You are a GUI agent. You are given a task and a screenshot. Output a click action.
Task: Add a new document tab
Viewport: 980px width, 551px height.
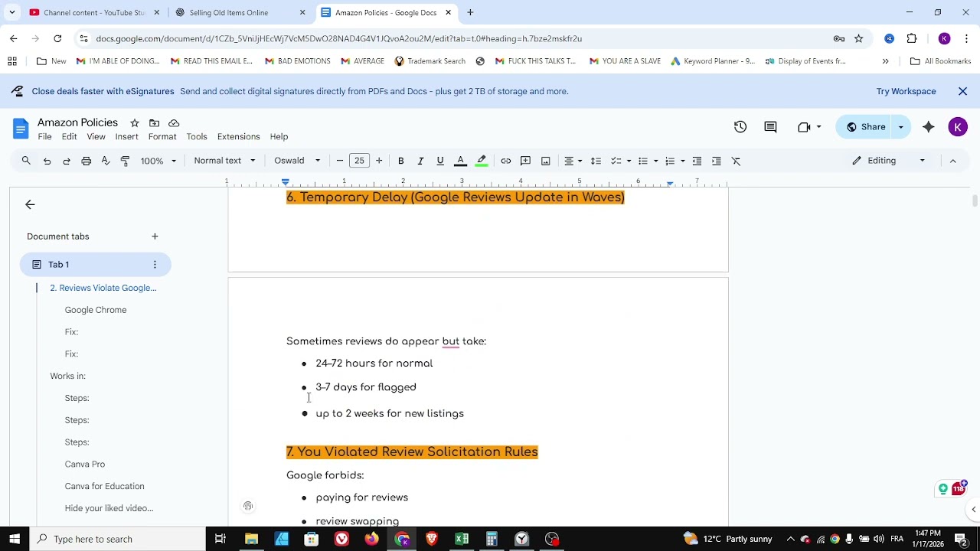[x=155, y=236]
